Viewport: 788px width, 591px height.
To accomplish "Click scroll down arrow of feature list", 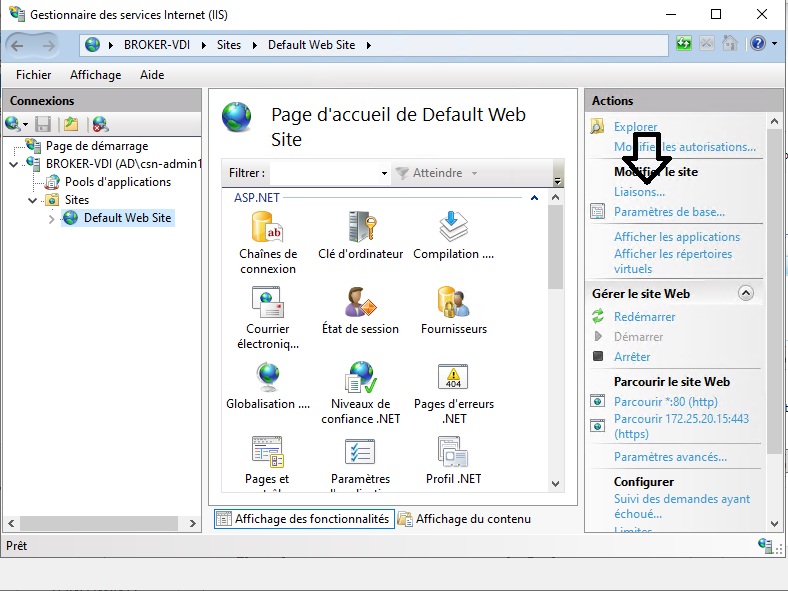I will click(x=555, y=483).
